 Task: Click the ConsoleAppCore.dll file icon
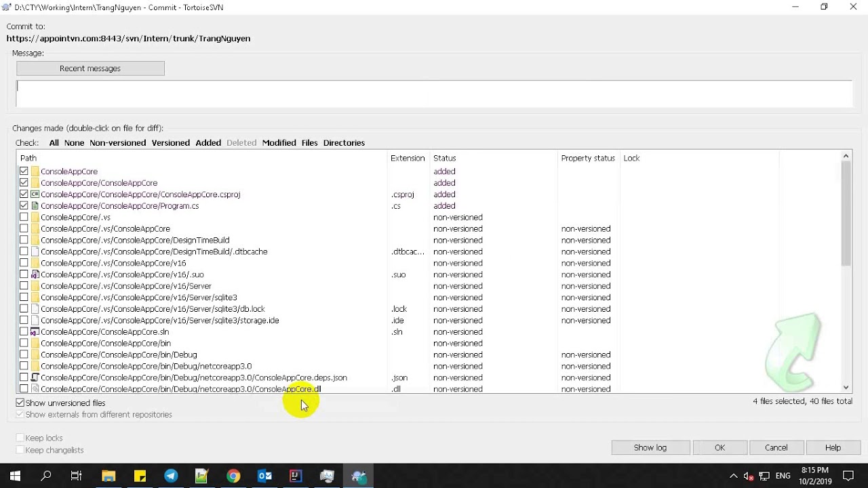pos(35,389)
